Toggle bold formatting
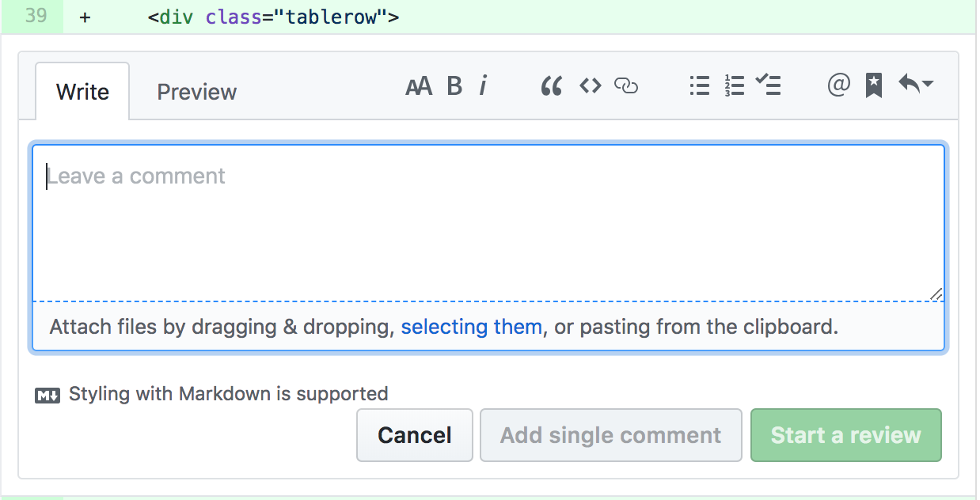 (x=454, y=85)
